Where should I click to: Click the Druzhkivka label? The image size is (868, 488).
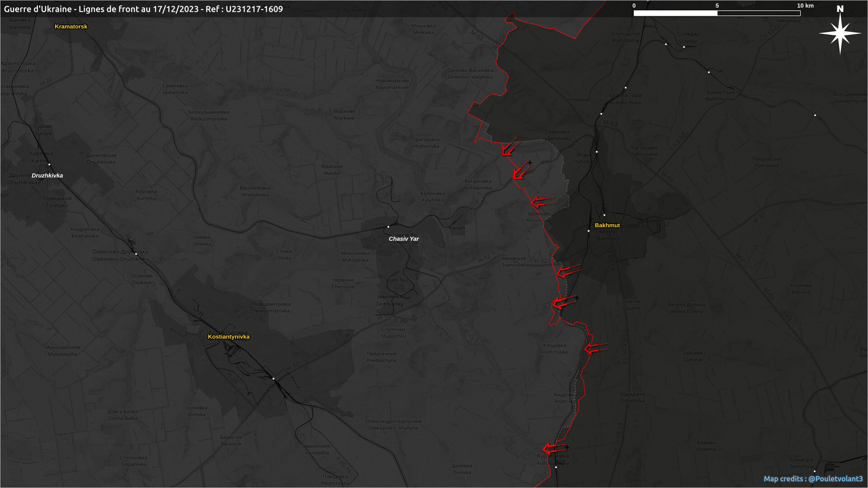[x=47, y=175]
